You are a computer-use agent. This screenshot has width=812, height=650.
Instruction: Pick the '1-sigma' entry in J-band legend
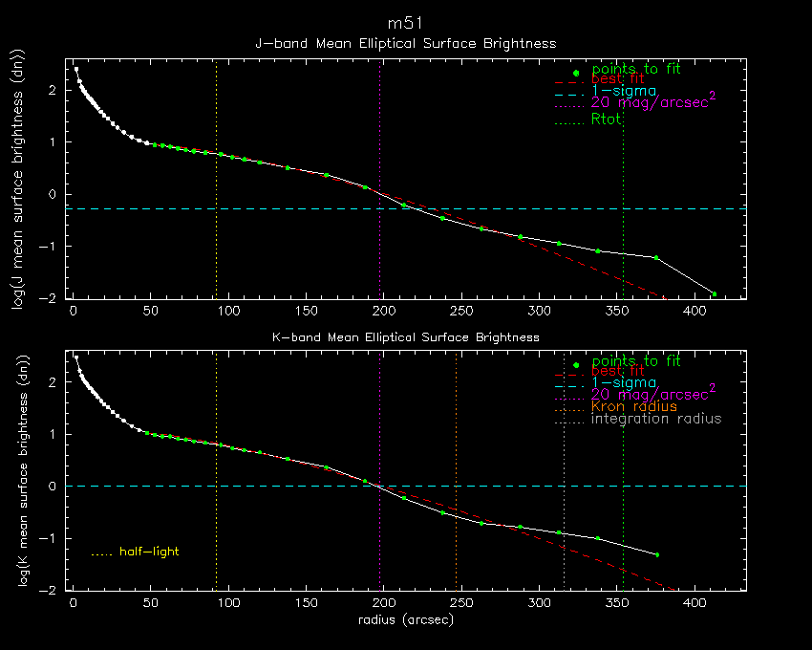(623, 91)
